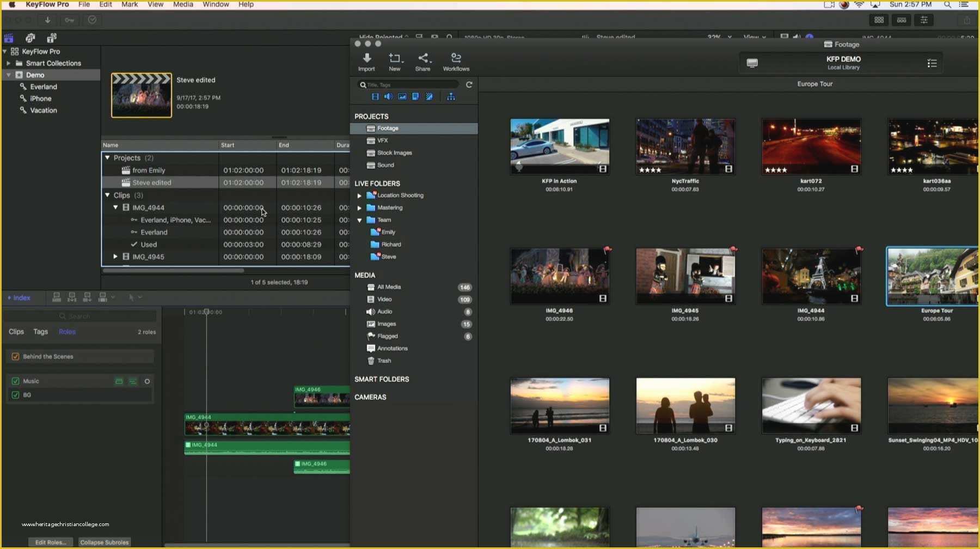Viewport: 980px width, 549px height.
Task: Uncheck the BG subrole checkbox
Action: click(x=15, y=395)
